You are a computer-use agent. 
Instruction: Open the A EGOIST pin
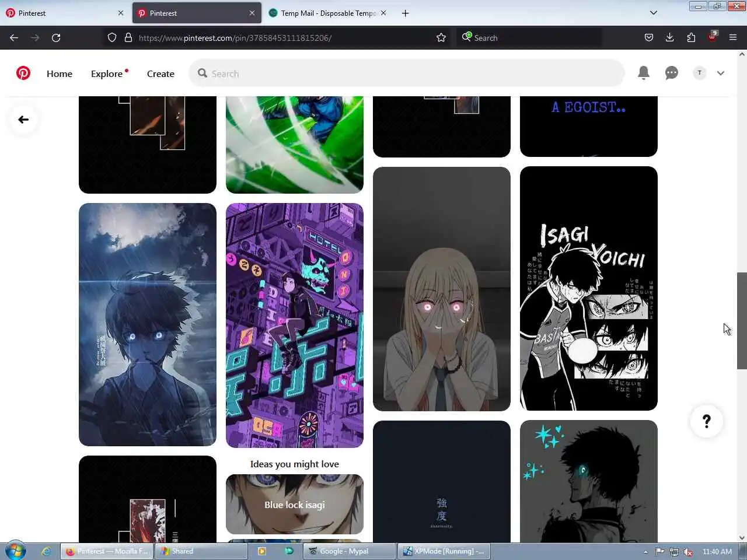pyautogui.click(x=588, y=126)
